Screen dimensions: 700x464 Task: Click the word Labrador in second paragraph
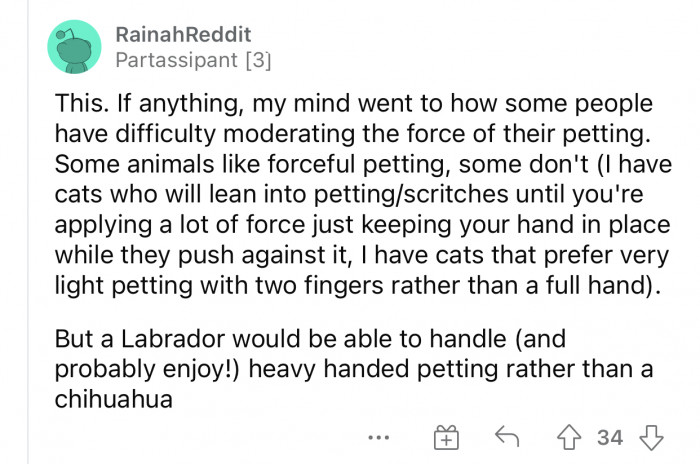(173, 339)
